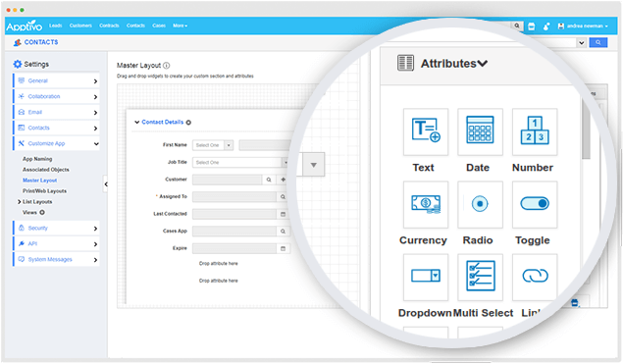The height and width of the screenshot is (364, 623).
Task: Expand the Email settings section
Action: tap(56, 112)
